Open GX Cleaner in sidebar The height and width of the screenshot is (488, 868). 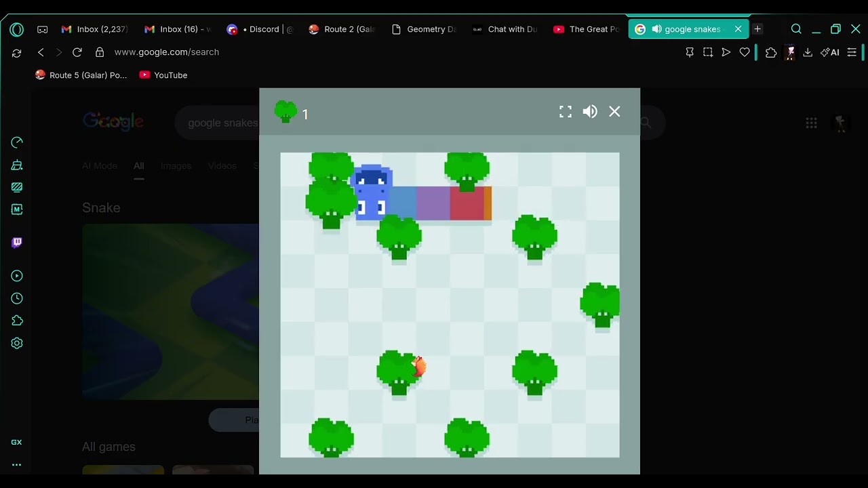coord(17,165)
